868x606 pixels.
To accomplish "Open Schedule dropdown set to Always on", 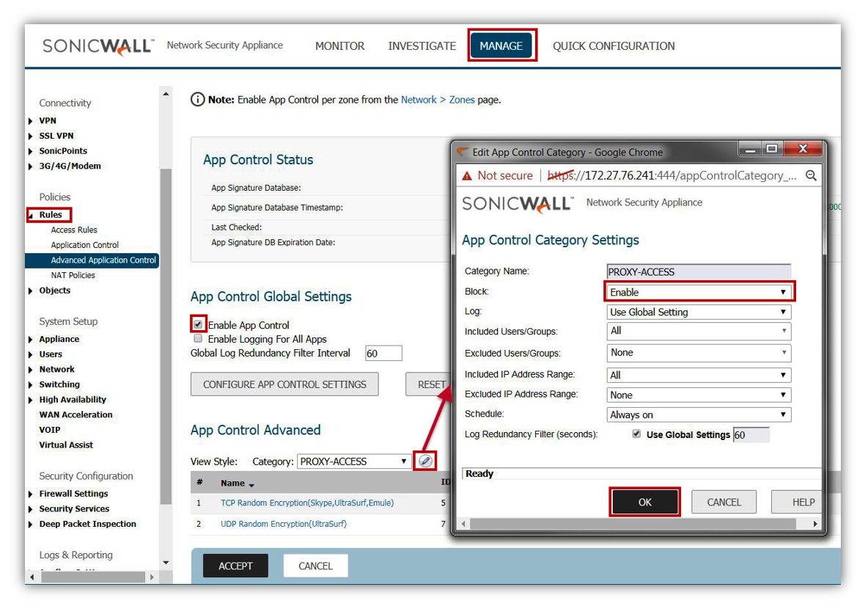I will (699, 415).
